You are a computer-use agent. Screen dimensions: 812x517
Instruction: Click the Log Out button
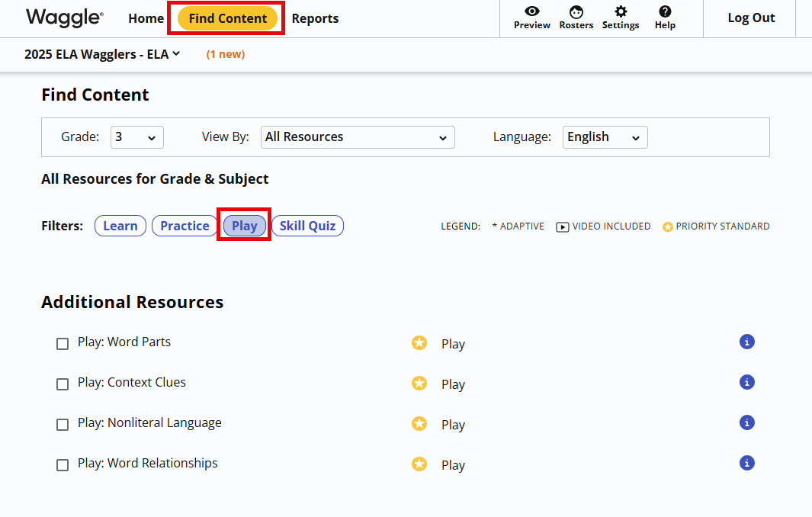751,18
